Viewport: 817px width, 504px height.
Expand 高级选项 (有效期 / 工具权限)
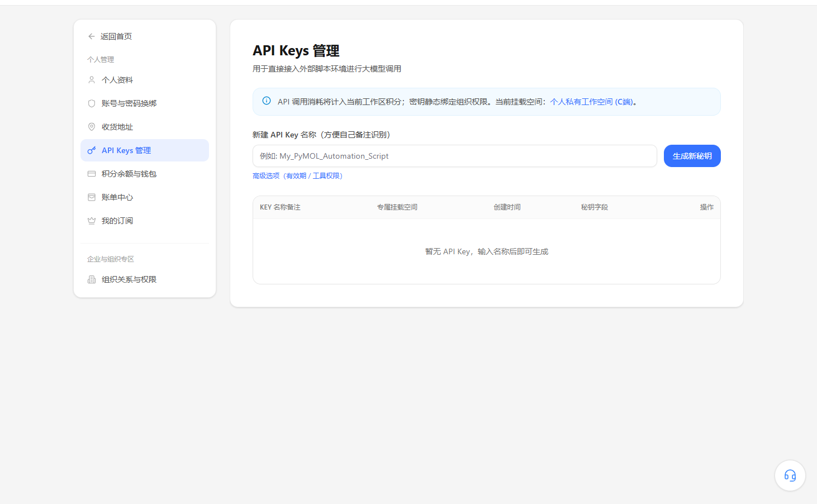[297, 175]
